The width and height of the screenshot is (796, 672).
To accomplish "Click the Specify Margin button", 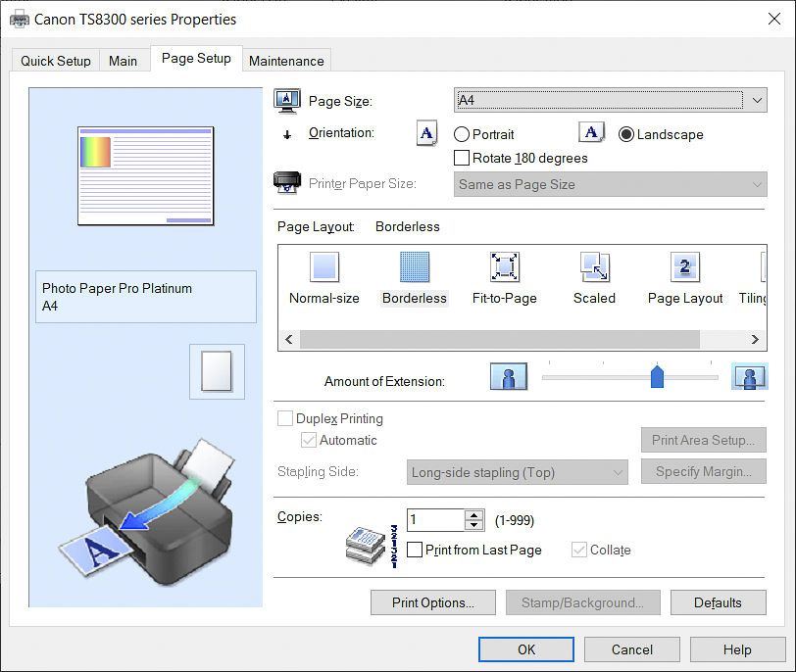I will click(x=703, y=471).
